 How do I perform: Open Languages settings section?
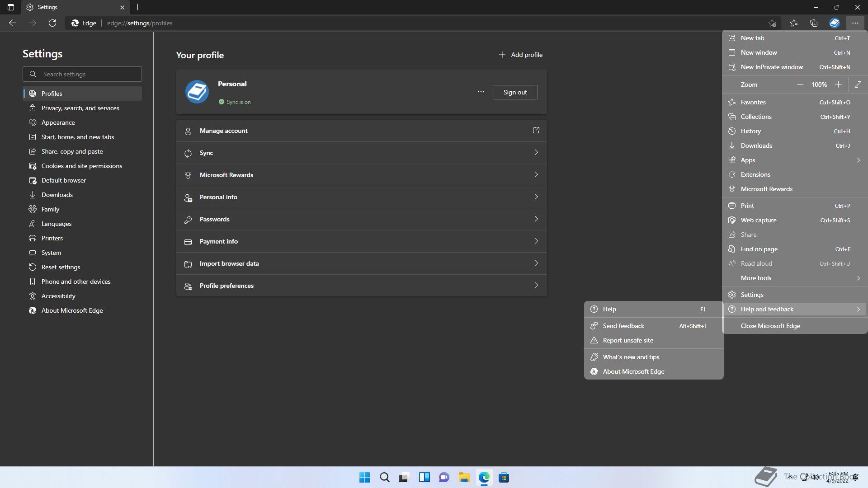pos(82,224)
